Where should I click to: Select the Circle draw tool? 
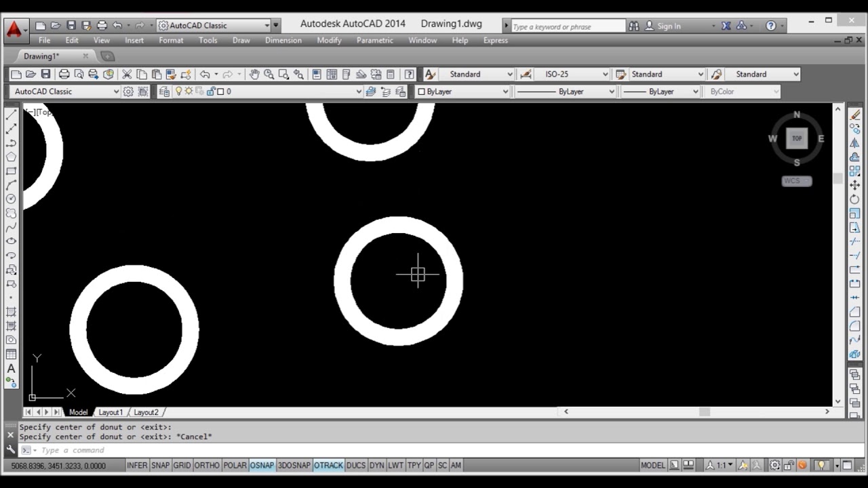(12, 199)
